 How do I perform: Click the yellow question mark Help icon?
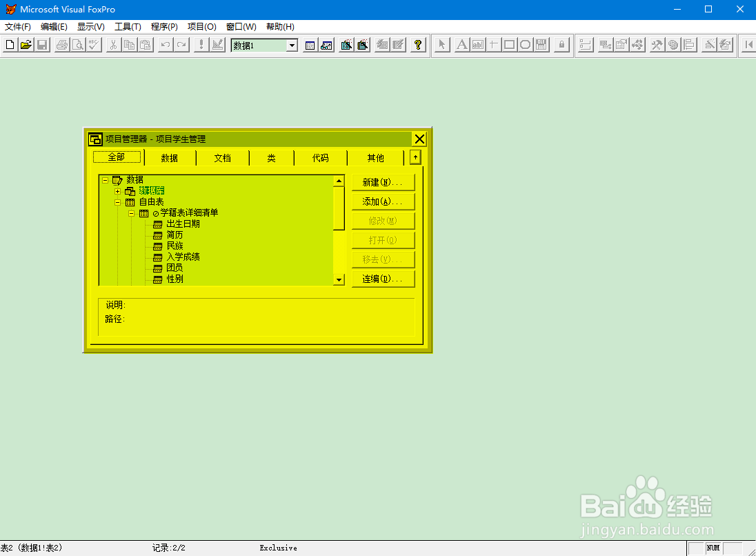[x=418, y=46]
